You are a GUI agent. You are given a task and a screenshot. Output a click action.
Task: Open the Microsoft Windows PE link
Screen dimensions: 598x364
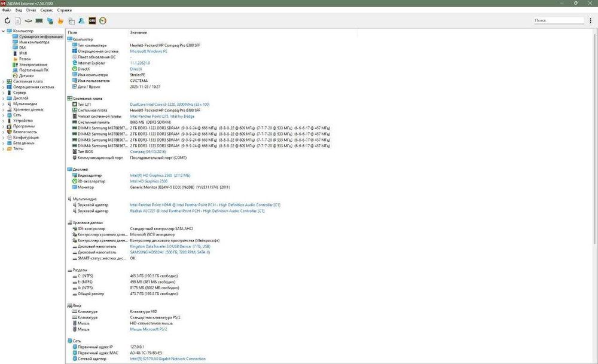149,51
